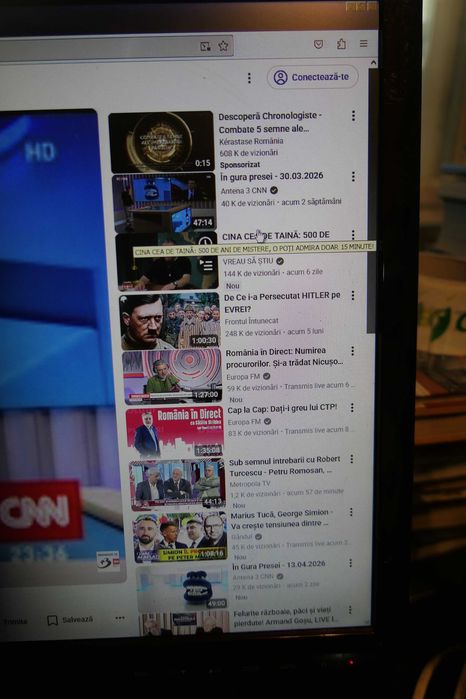Open În Gura Presei 49:00 thumbnail

pos(183,588)
